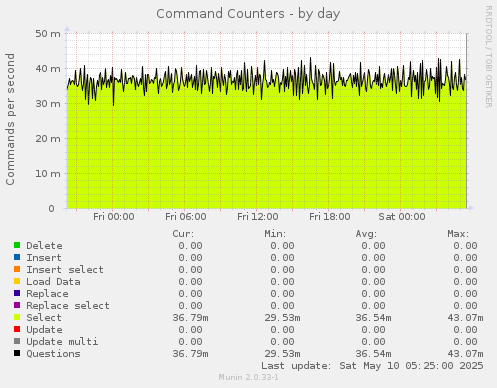The image size is (497, 388).
Task: Click the chart title Command Counters - by day
Action: (x=248, y=14)
